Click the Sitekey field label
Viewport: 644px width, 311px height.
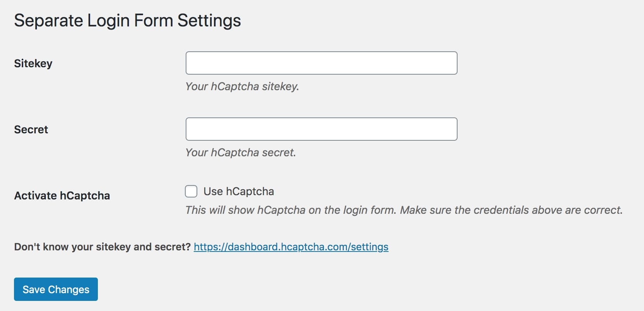point(33,63)
